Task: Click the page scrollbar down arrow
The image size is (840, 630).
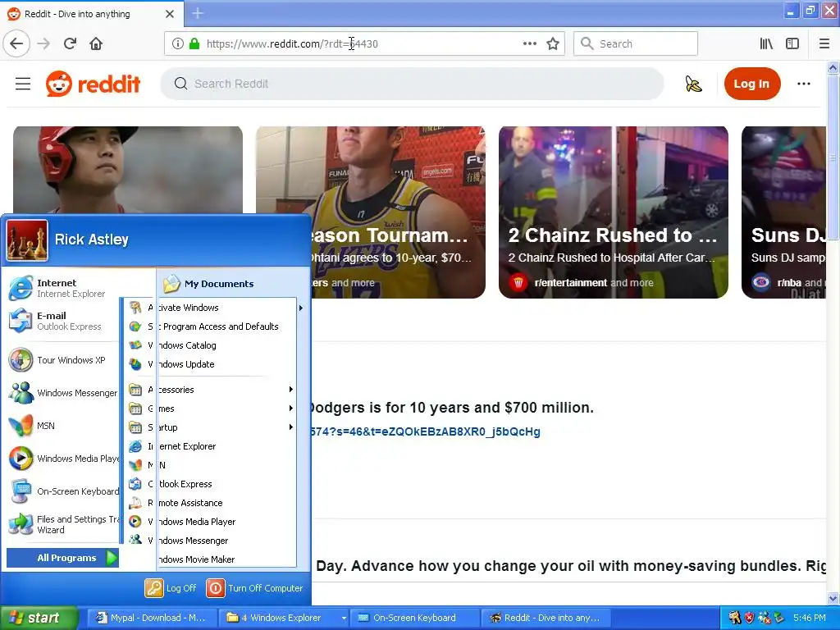Action: pos(833,598)
